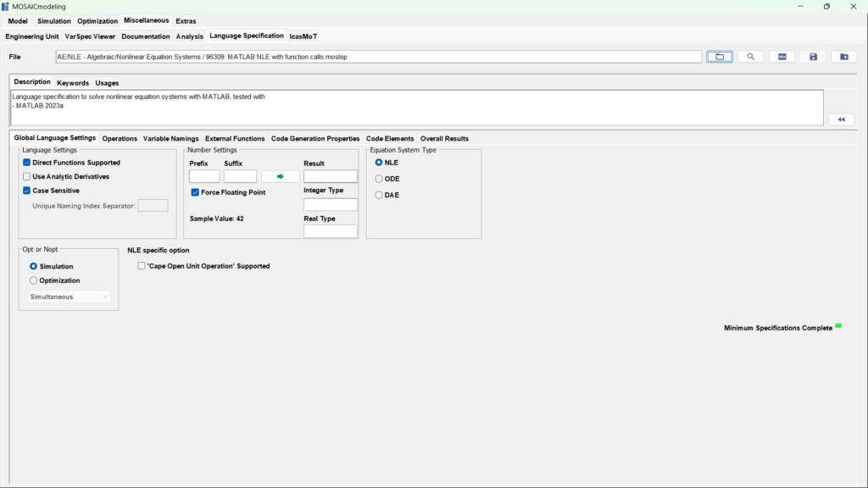Save the current language specification
The height and width of the screenshot is (488, 868).
[811, 56]
